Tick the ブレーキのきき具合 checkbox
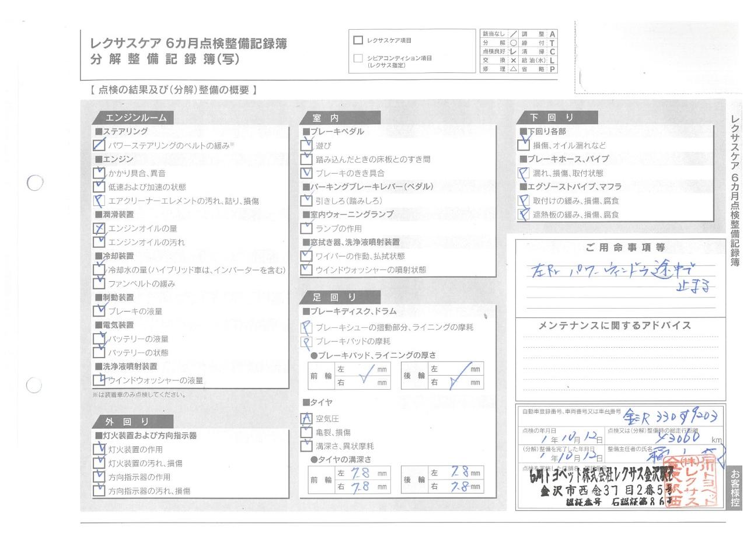 (306, 173)
